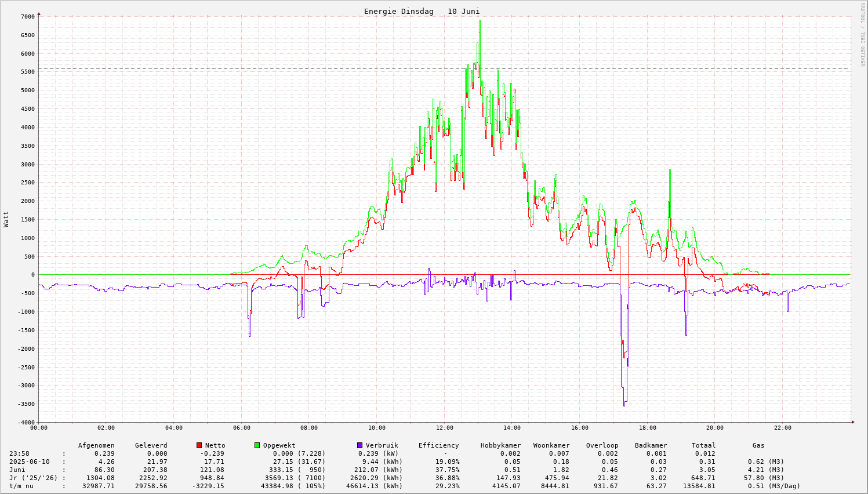Image resolution: width=868 pixels, height=494 pixels.
Task: Select the chart title Energie Dinsdag 10 Juni
Action: [x=422, y=12]
